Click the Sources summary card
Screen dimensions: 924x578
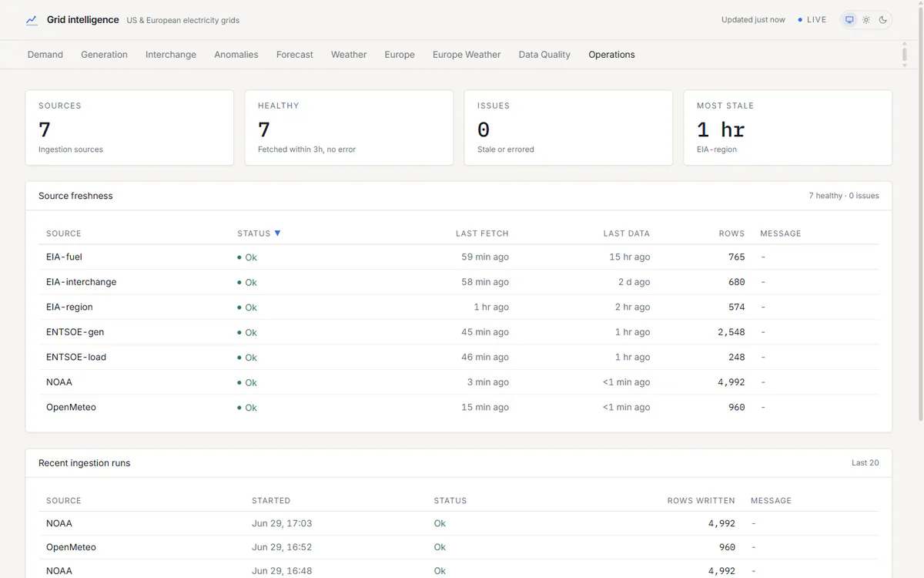129,128
